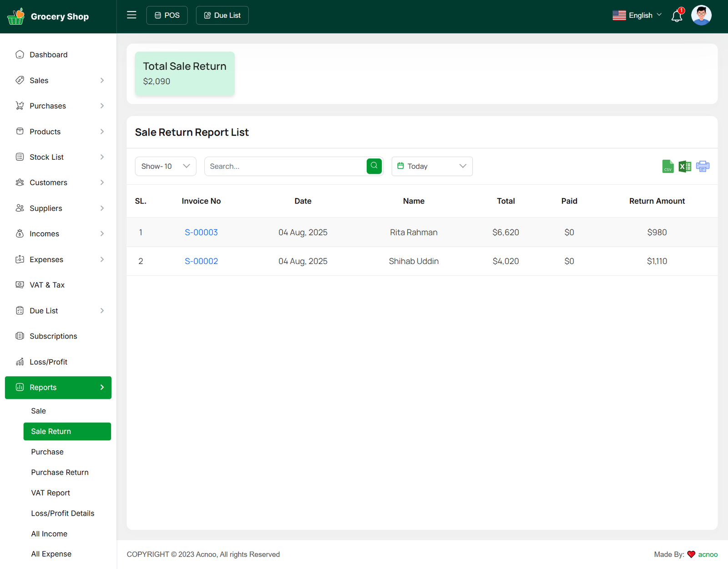
Task: Click the green search magnifier button
Action: click(374, 166)
